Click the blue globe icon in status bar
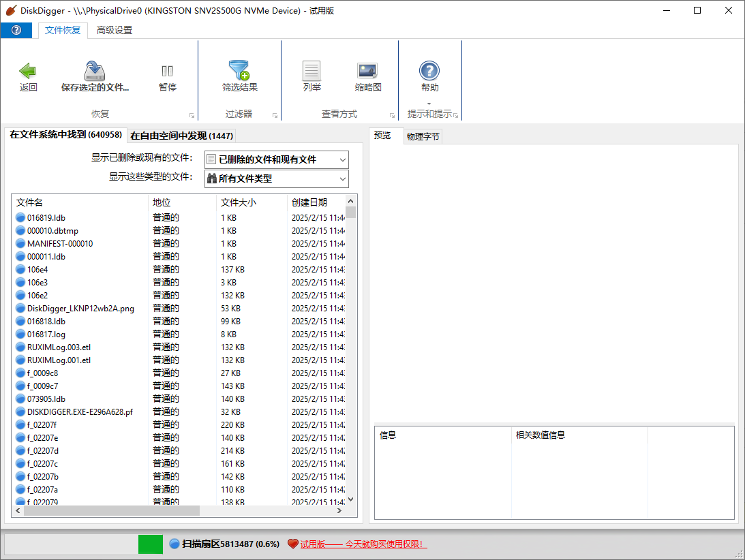The width and height of the screenshot is (745, 560). click(x=174, y=544)
